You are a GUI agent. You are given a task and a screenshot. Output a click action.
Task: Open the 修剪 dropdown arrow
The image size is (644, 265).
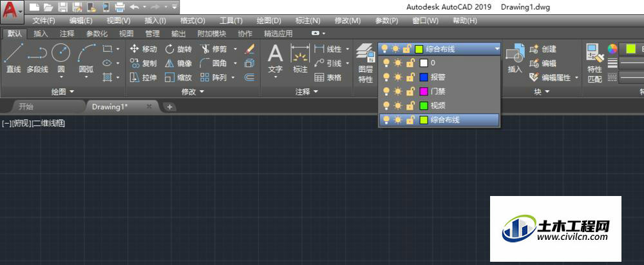point(235,49)
